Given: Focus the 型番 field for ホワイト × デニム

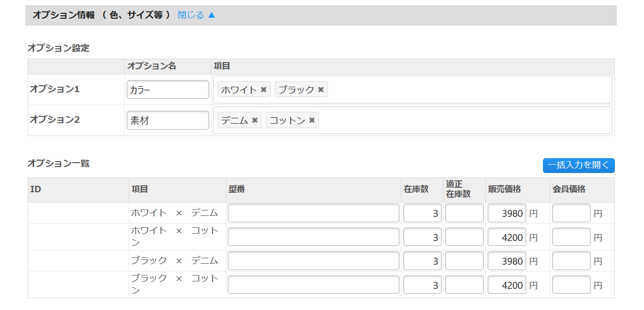Looking at the screenshot, I should [x=313, y=213].
